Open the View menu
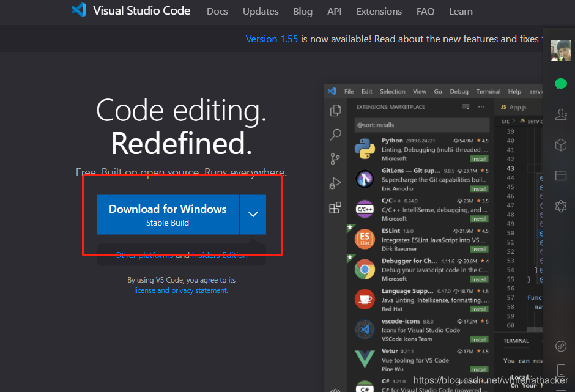This screenshot has width=575, height=392. [x=420, y=91]
